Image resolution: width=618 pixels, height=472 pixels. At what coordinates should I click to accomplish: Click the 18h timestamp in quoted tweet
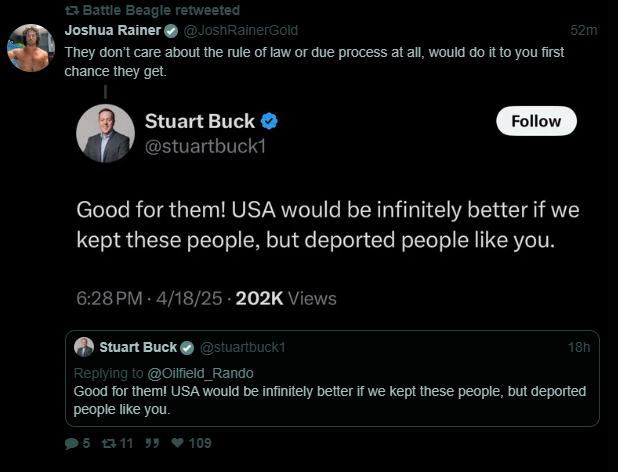click(579, 347)
